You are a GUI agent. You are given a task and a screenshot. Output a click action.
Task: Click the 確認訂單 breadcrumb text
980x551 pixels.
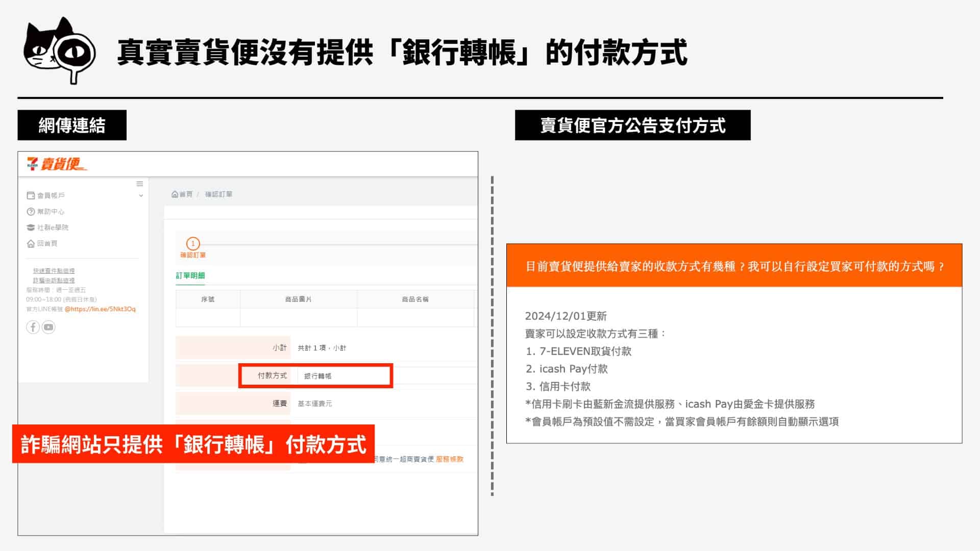pos(218,194)
